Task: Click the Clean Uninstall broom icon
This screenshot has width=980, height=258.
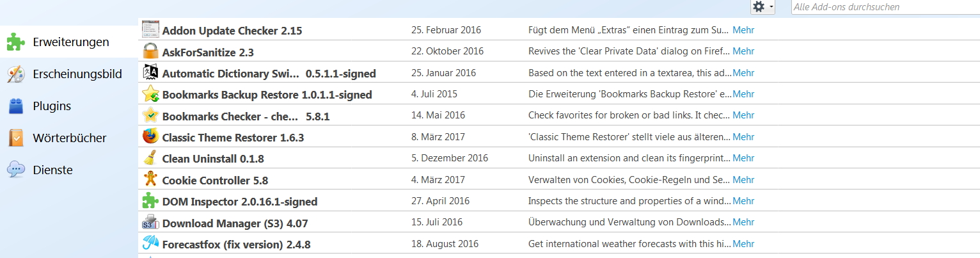Action: click(x=150, y=157)
